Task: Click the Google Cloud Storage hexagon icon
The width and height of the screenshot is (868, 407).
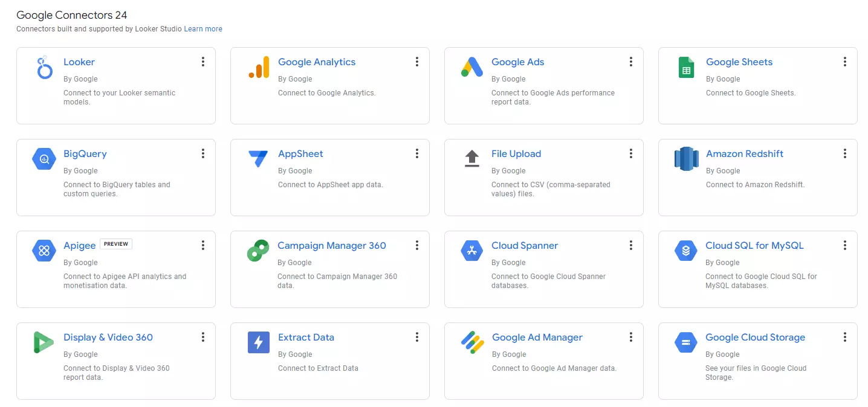Action: point(686,342)
